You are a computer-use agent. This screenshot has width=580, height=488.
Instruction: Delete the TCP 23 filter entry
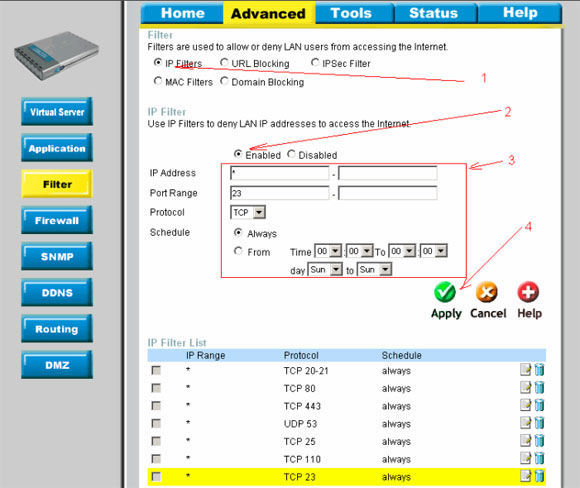pos(539,476)
